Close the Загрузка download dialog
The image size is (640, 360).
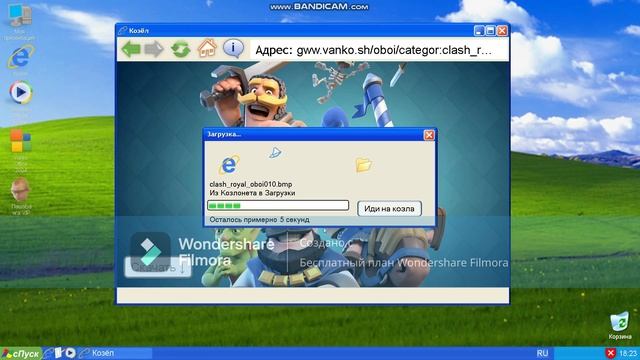[429, 135]
